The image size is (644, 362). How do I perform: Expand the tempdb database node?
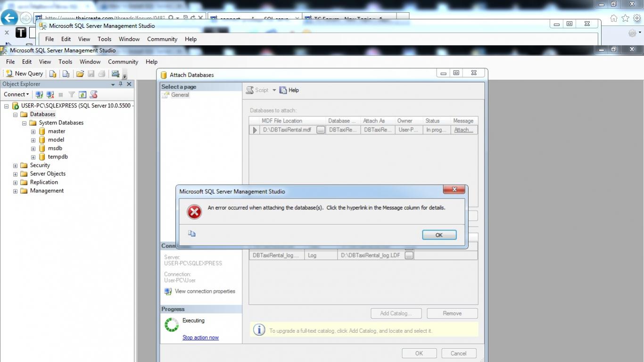pos(33,157)
